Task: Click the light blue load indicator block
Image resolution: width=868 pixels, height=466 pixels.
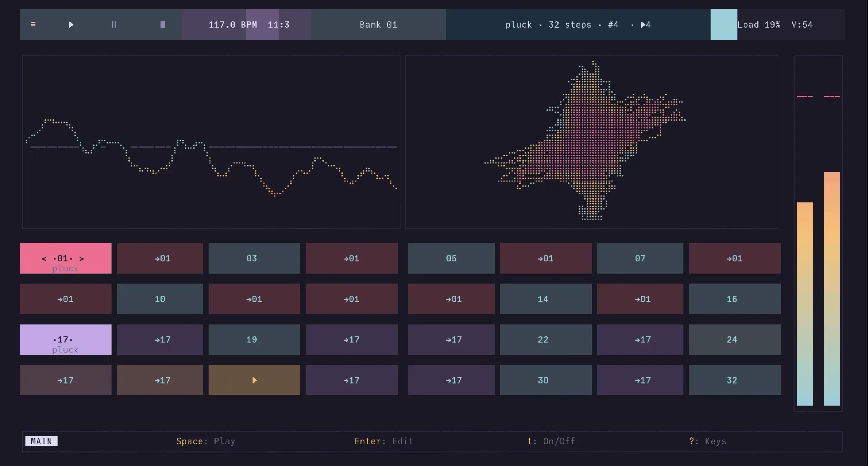Action: 724,25
